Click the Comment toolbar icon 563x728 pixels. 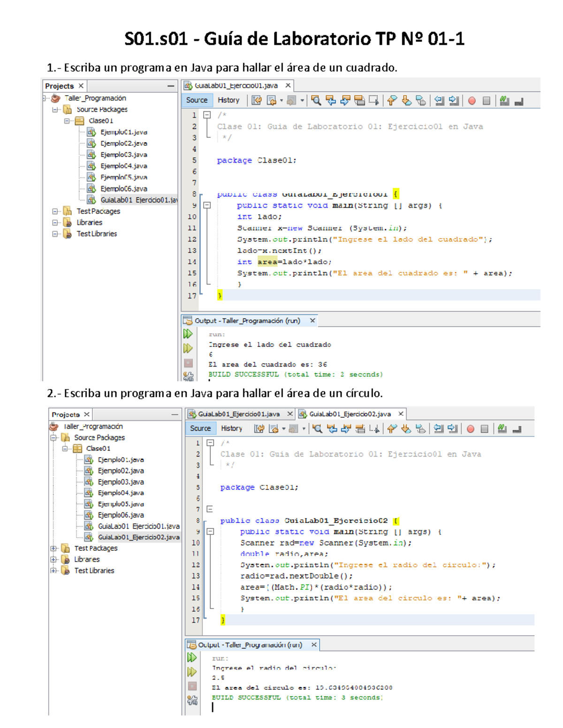pyautogui.click(x=504, y=101)
